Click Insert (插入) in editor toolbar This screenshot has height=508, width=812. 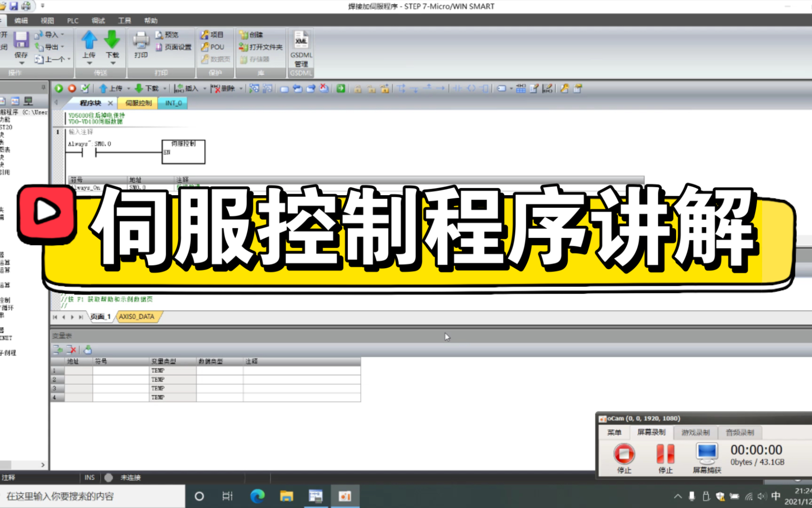[x=186, y=88]
